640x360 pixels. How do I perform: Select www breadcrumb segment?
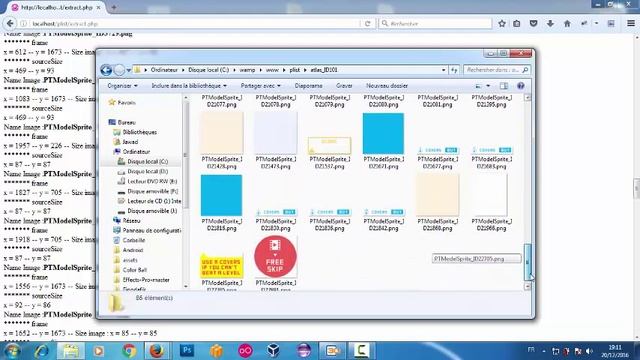click(x=272, y=70)
